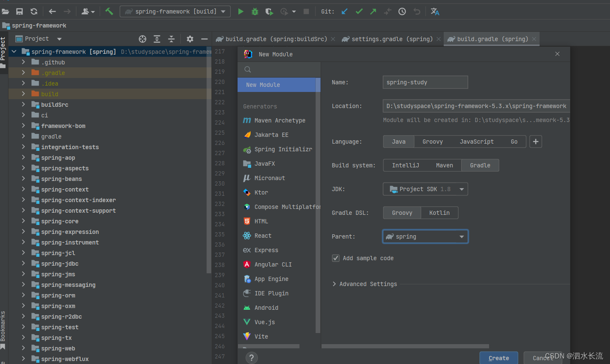Select Java as the language
The width and height of the screenshot is (610, 364).
[x=399, y=142]
